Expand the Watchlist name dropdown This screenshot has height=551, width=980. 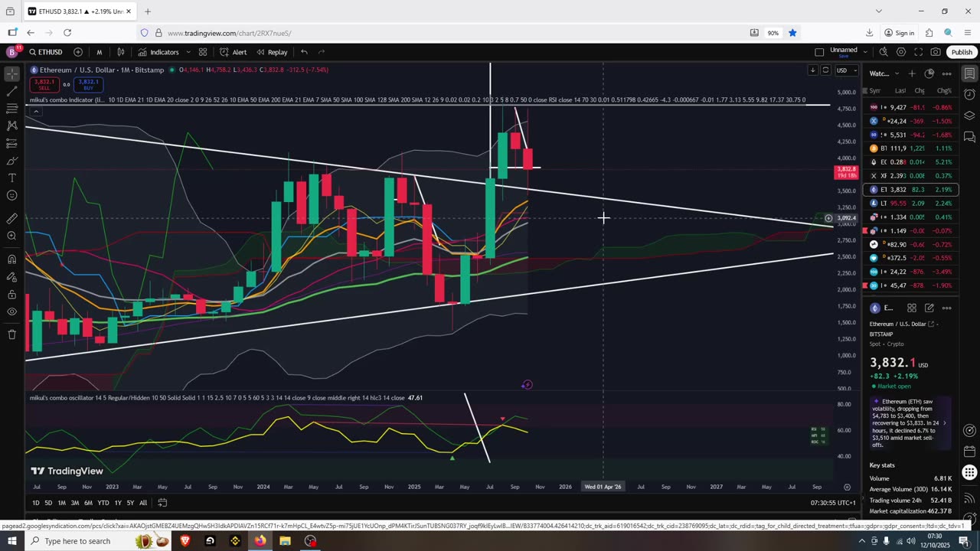(x=884, y=73)
